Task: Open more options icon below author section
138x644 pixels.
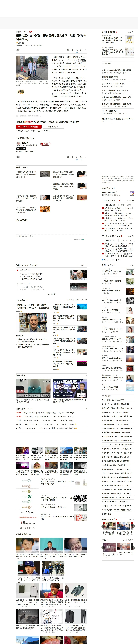Action: pyautogui.click(x=85, y=157)
